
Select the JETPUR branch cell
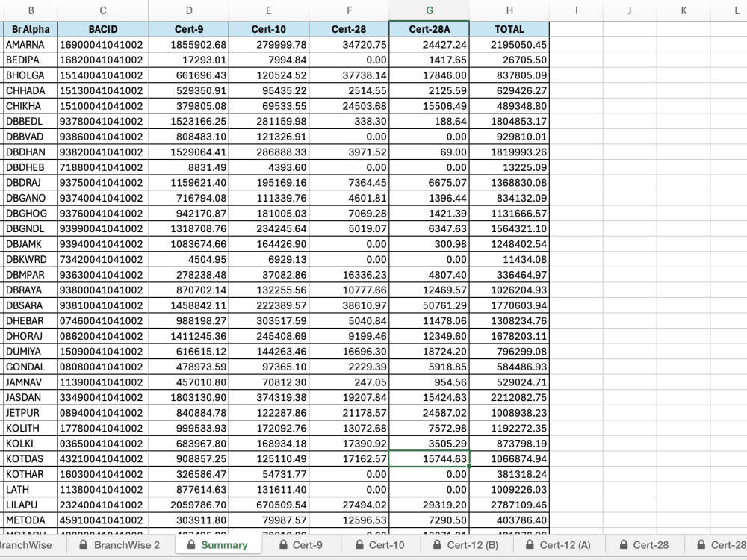pyautogui.click(x=31, y=413)
